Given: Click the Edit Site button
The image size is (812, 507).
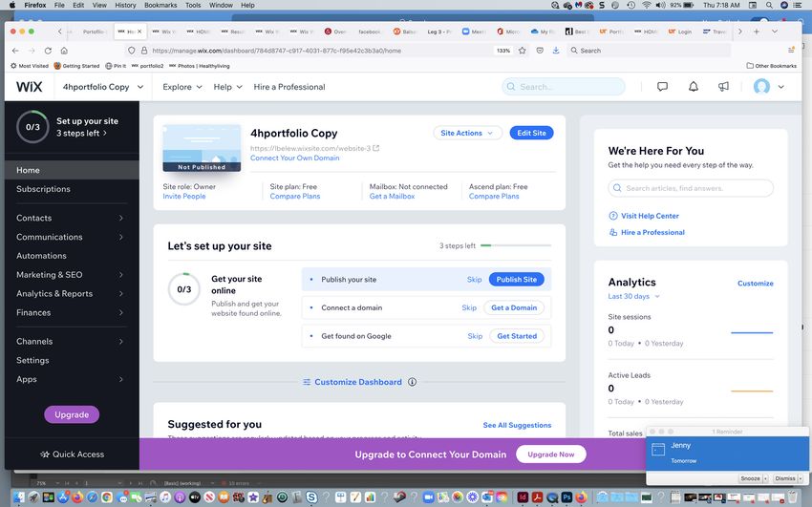Looking at the screenshot, I should click(x=531, y=133).
